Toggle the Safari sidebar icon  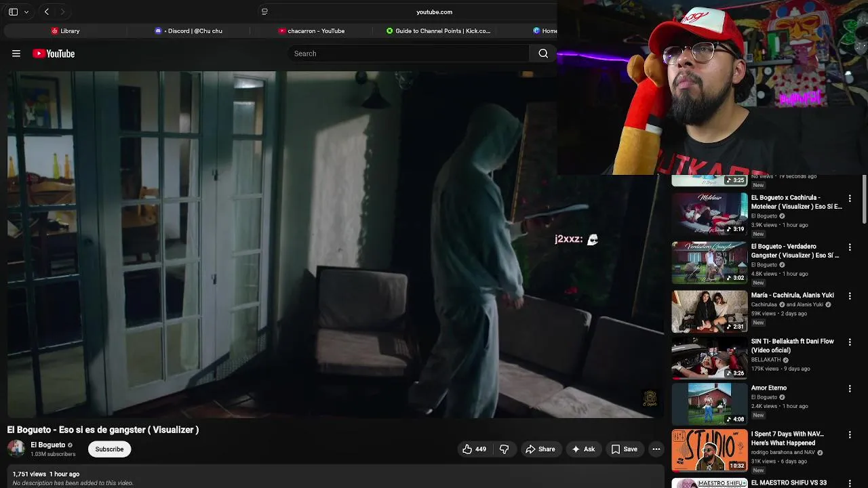tap(13, 12)
